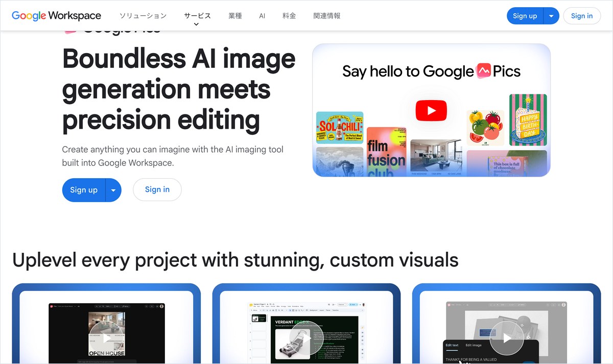Click the Google Pics logo icon in video banner
The height and width of the screenshot is (364, 613).
484,71
